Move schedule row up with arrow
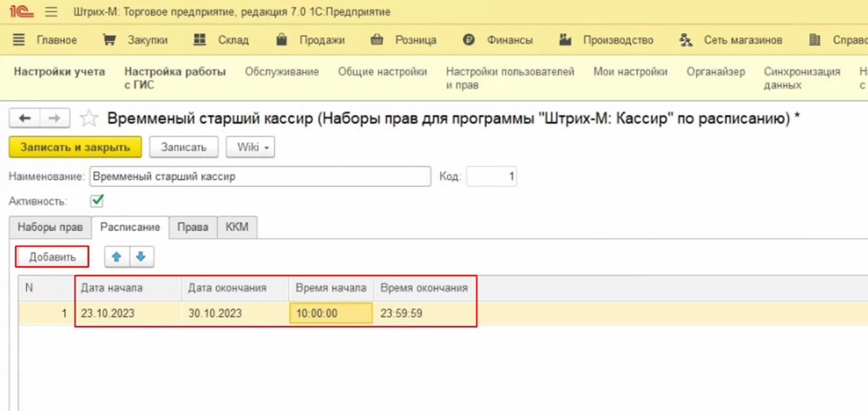Viewport: 868px width, 411px height. [x=116, y=256]
